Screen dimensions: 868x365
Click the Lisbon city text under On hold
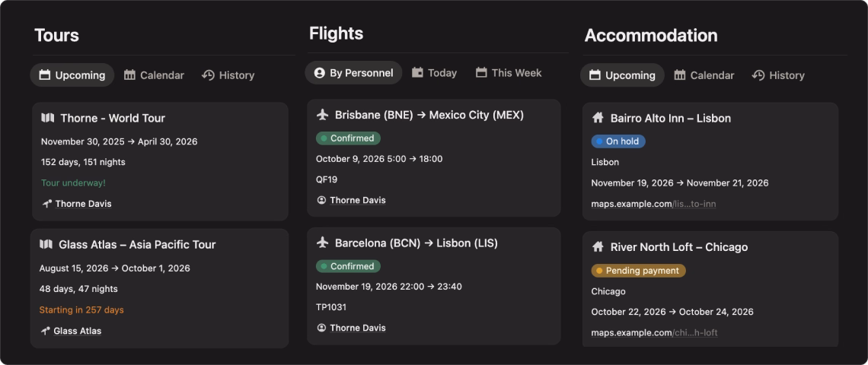click(x=605, y=163)
